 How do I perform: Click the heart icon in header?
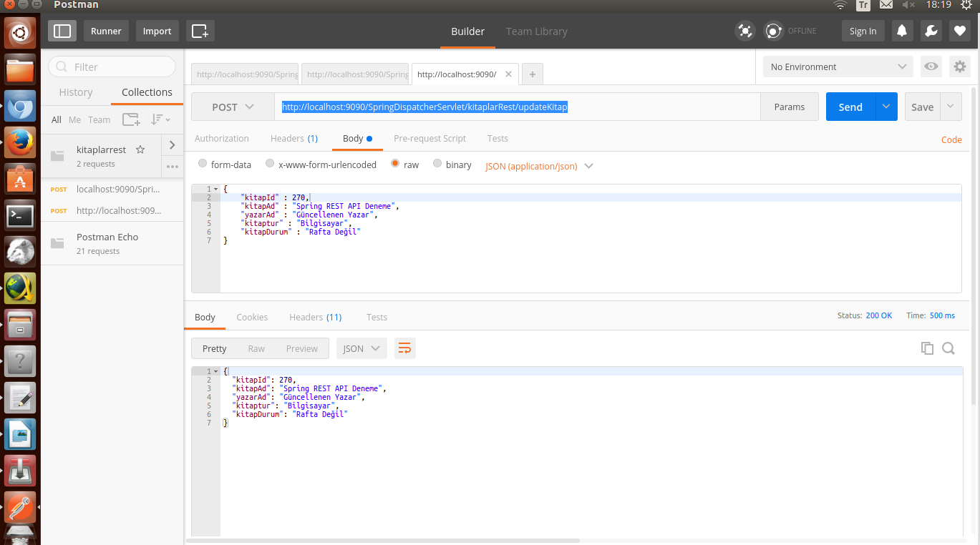tap(959, 31)
